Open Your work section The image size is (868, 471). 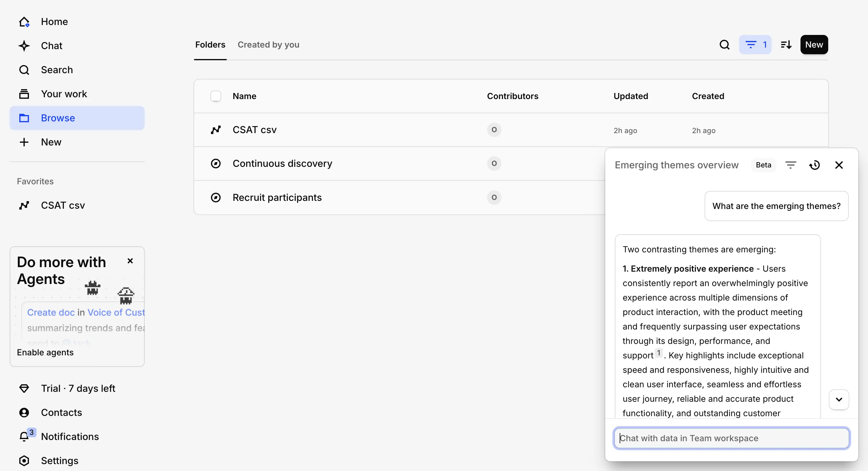coord(64,94)
